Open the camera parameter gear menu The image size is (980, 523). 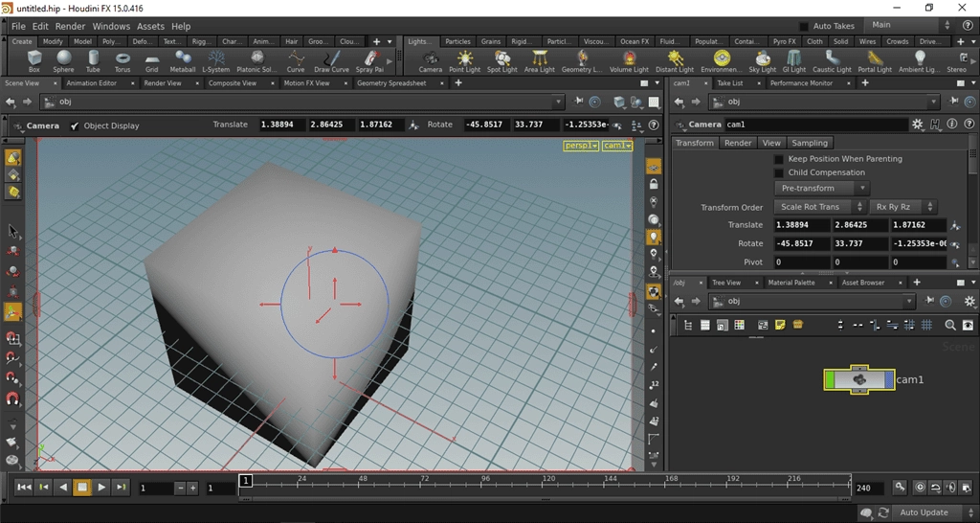click(917, 125)
